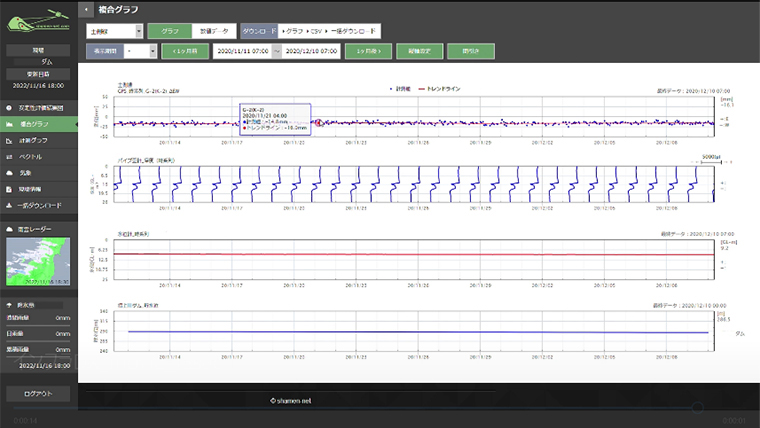Click the end date field 2020/12/10 07:00
The image size is (760, 428).
tap(311, 51)
